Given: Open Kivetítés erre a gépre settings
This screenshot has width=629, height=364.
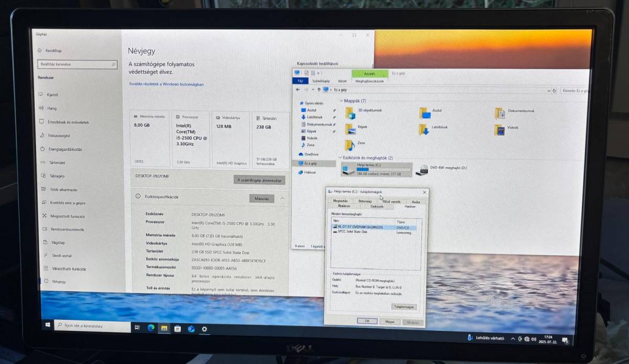Looking at the screenshot, I should [64, 203].
